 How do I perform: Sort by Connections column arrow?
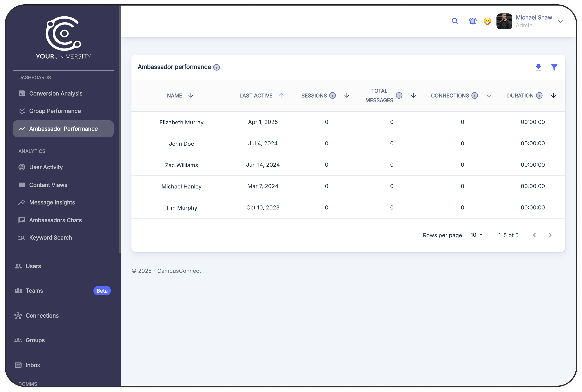click(x=489, y=95)
